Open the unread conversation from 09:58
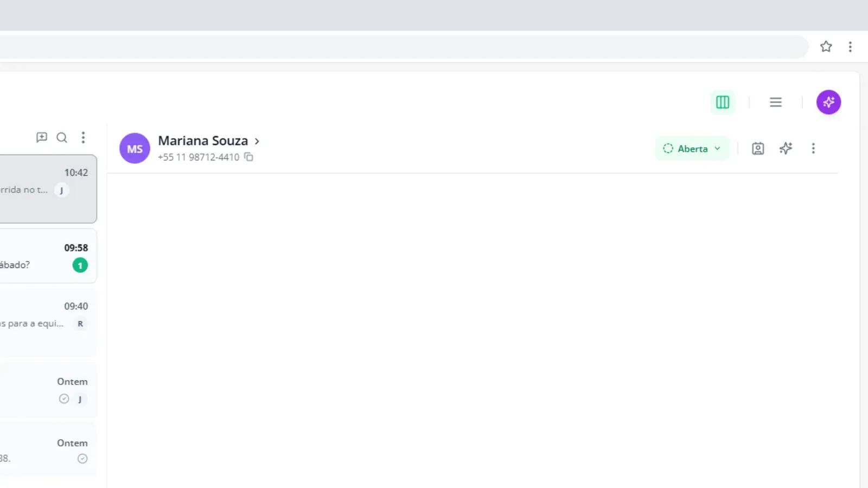This screenshot has height=488, width=868. (x=48, y=256)
